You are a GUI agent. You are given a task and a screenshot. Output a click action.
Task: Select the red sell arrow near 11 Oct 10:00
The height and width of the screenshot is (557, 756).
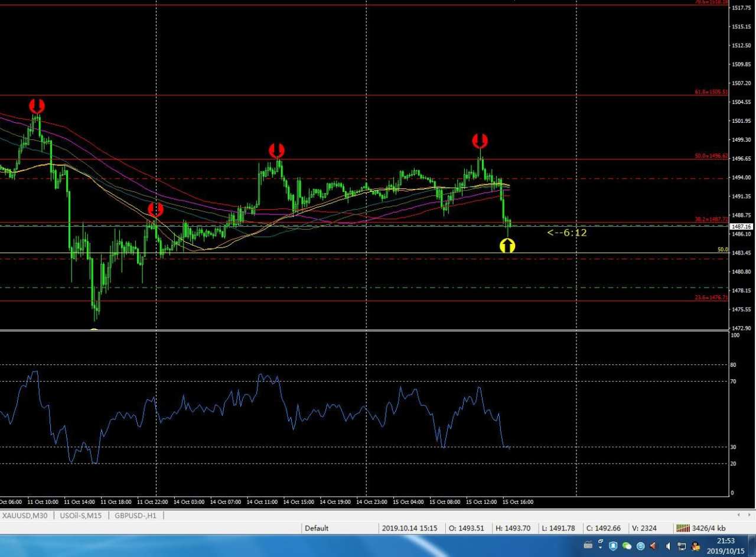(x=37, y=106)
